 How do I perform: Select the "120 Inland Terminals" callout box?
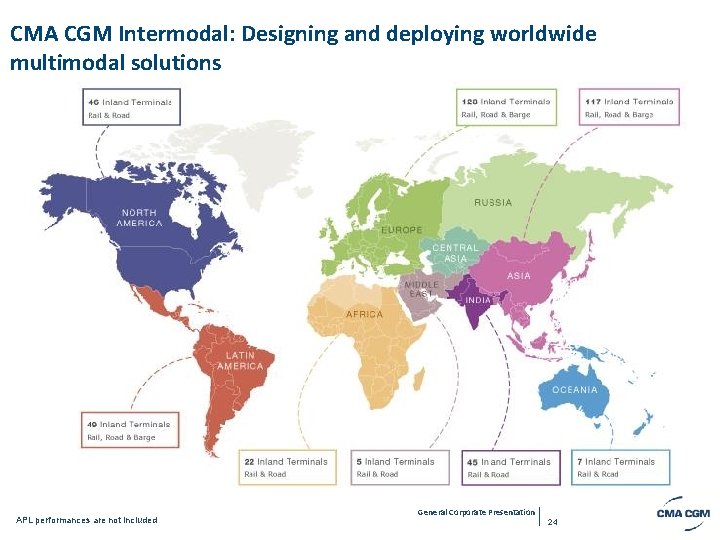506,107
